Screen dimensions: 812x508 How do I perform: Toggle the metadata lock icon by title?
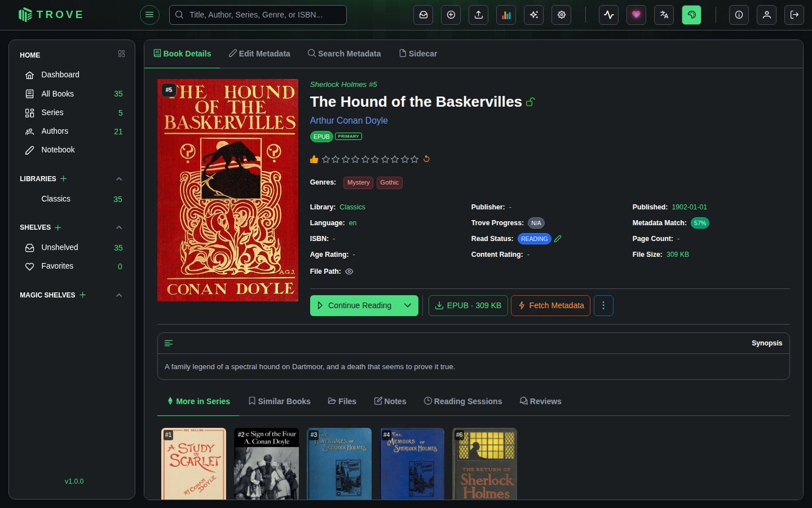530,102
